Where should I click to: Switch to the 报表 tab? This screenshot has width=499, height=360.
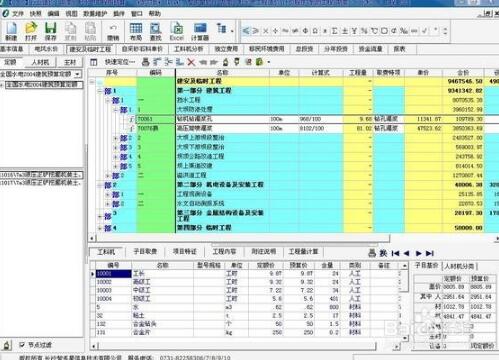click(399, 49)
